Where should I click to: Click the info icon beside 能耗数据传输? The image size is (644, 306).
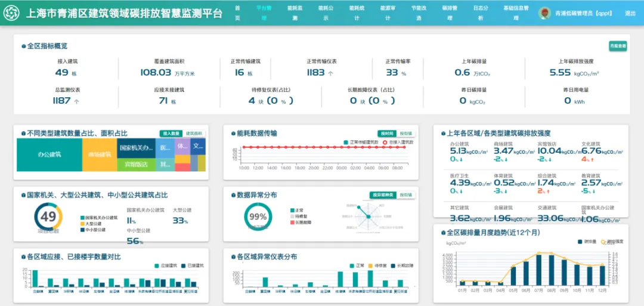point(233,134)
